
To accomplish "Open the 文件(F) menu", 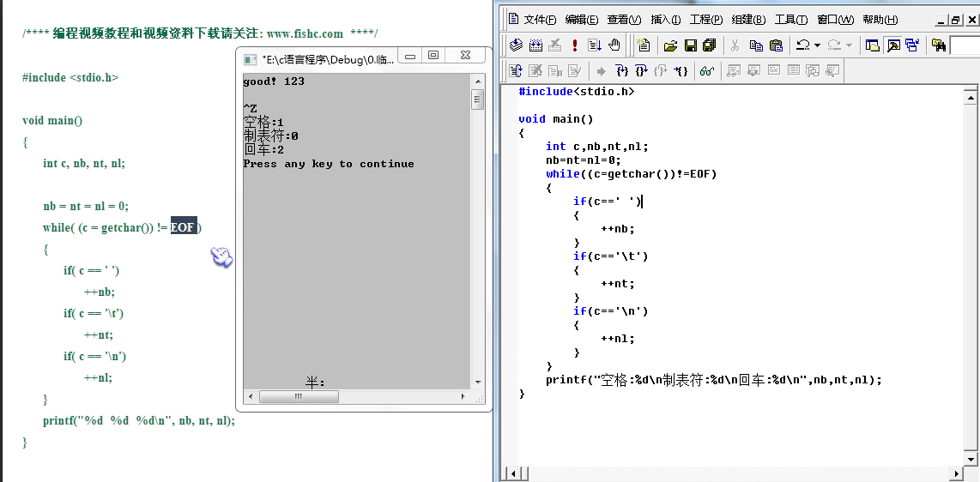I will [540, 20].
